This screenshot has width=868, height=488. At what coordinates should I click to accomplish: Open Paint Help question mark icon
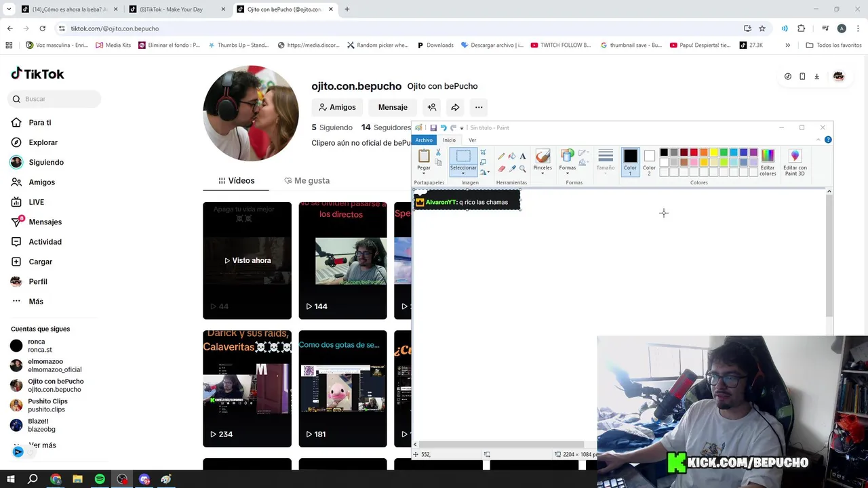[x=828, y=140]
